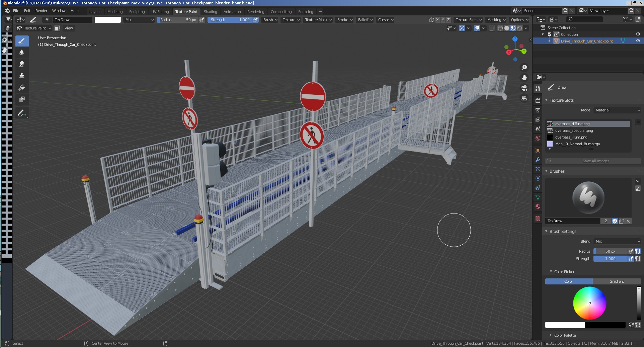Open the Brush dropdown in header

point(270,20)
